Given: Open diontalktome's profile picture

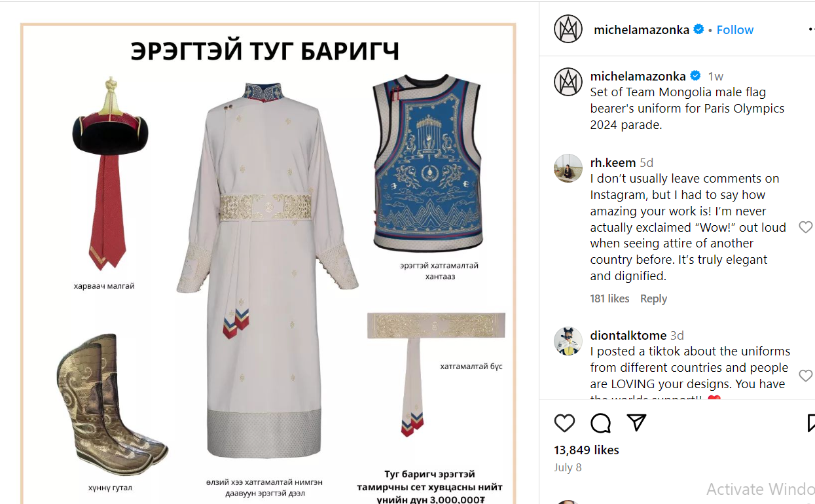Looking at the screenshot, I should pos(568,341).
